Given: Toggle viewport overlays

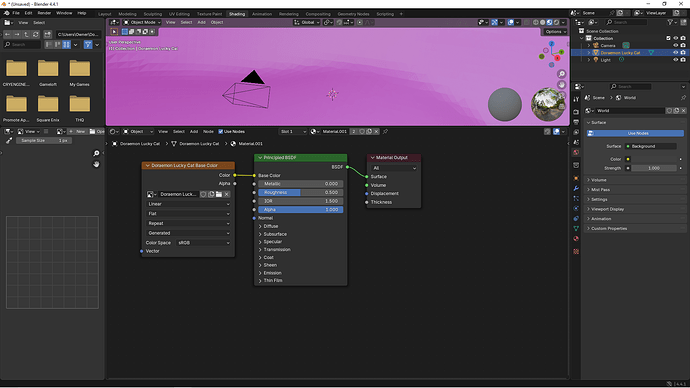Looking at the screenshot, I should (510, 22).
